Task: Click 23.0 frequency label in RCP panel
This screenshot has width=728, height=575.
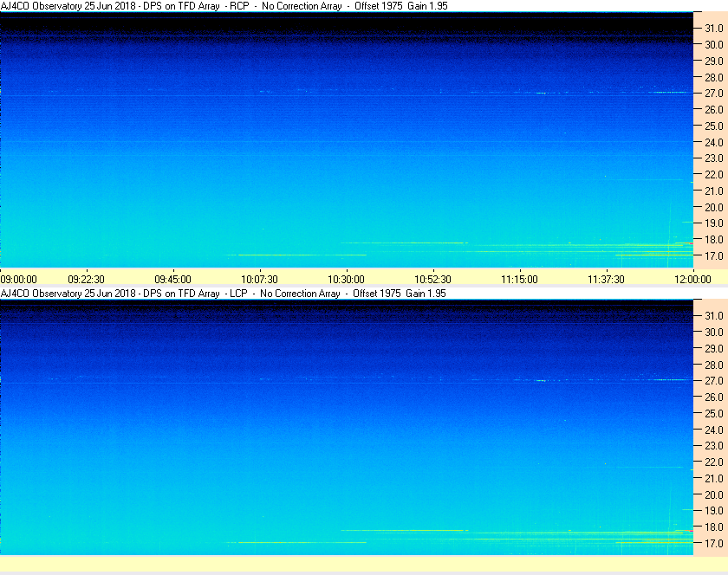Action: [x=714, y=158]
